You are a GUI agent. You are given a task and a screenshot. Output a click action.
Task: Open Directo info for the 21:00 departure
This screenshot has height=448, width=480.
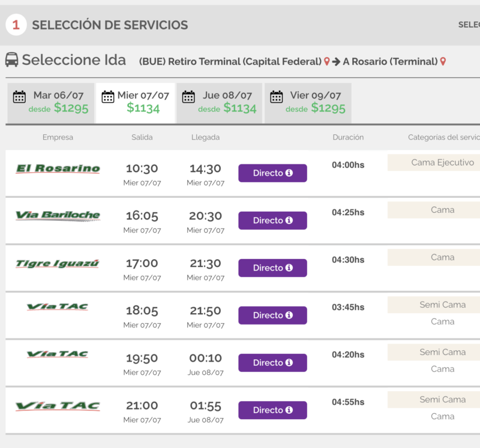(x=273, y=410)
